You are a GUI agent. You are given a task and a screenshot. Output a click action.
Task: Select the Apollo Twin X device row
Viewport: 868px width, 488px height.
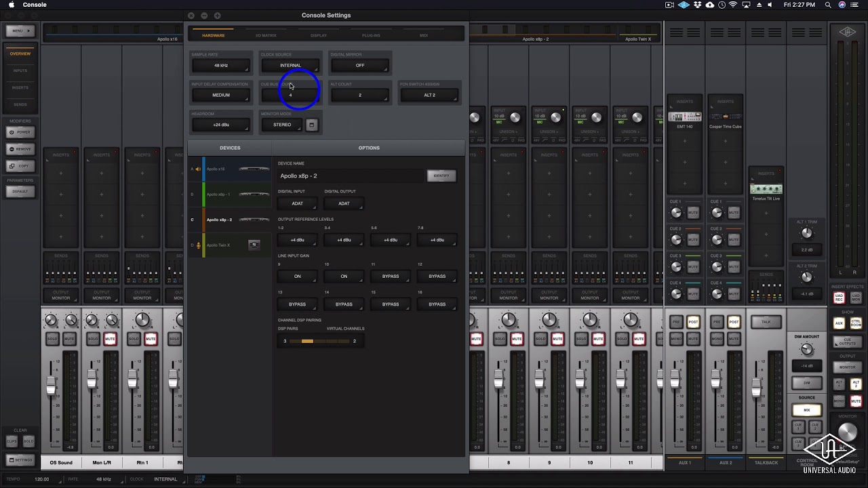coord(229,245)
